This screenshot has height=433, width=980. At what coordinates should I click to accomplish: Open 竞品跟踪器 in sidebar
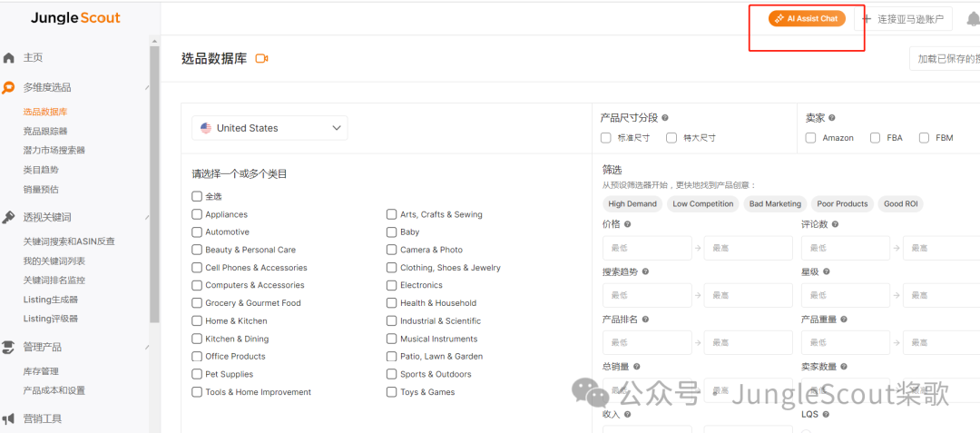(45, 132)
